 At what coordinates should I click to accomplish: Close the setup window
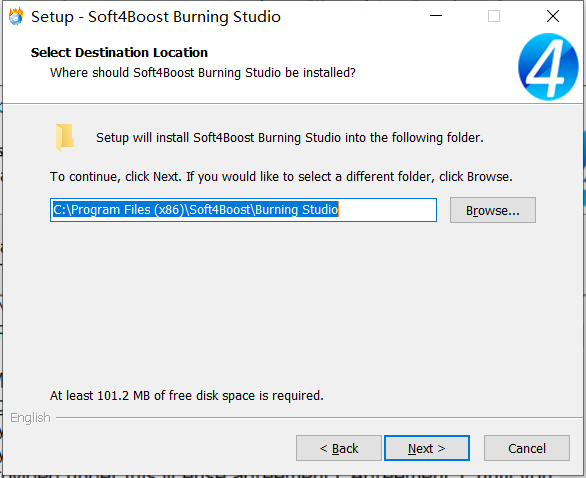click(553, 16)
